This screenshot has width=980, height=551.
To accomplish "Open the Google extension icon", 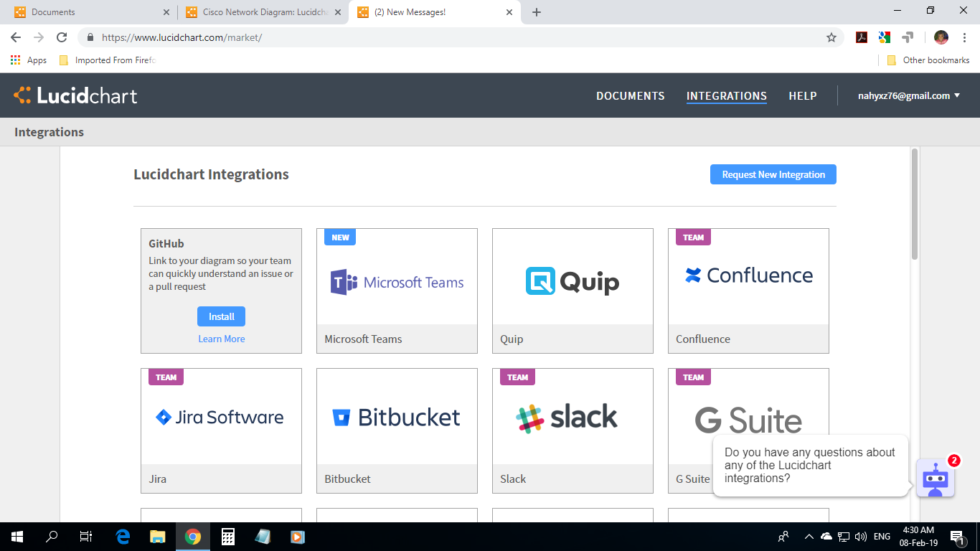I will click(x=885, y=37).
